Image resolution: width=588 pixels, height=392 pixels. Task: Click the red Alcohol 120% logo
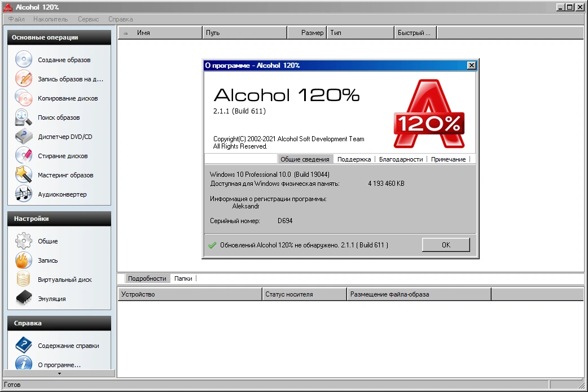[x=429, y=114]
